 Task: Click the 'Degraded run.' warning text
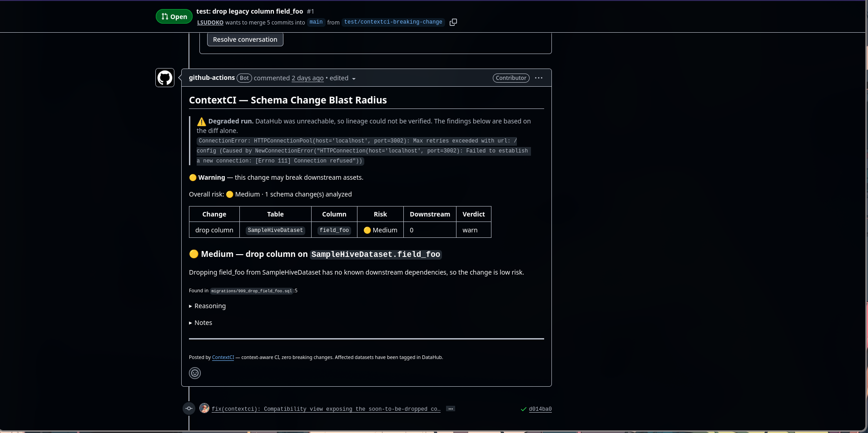(x=231, y=121)
